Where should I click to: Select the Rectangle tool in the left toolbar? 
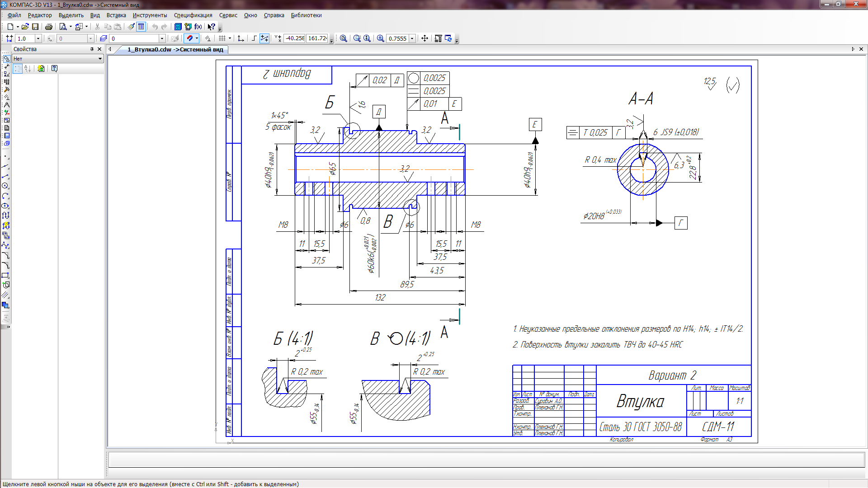tap(5, 275)
